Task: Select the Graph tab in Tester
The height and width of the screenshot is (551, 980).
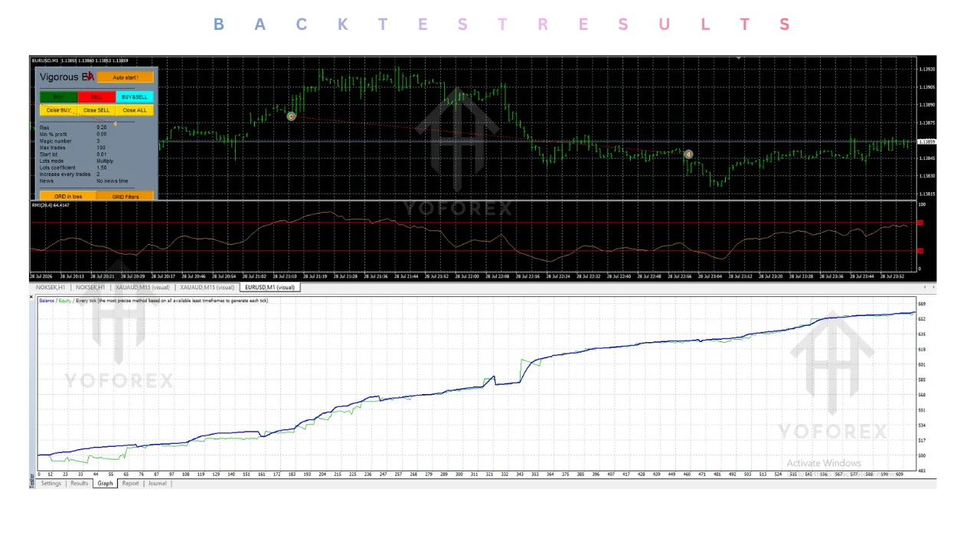Action: coord(105,484)
